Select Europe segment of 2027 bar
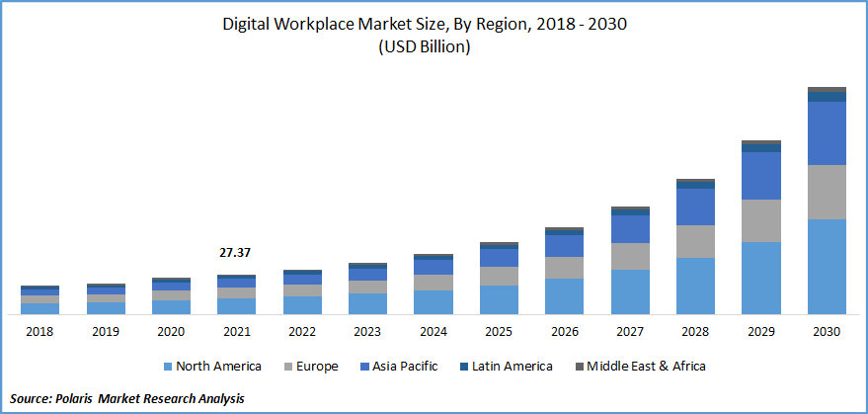This screenshot has width=868, height=414. pyautogui.click(x=630, y=257)
